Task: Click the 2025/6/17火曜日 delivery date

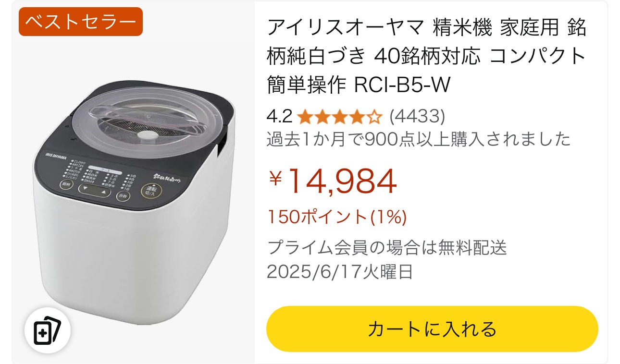Action: (340, 272)
